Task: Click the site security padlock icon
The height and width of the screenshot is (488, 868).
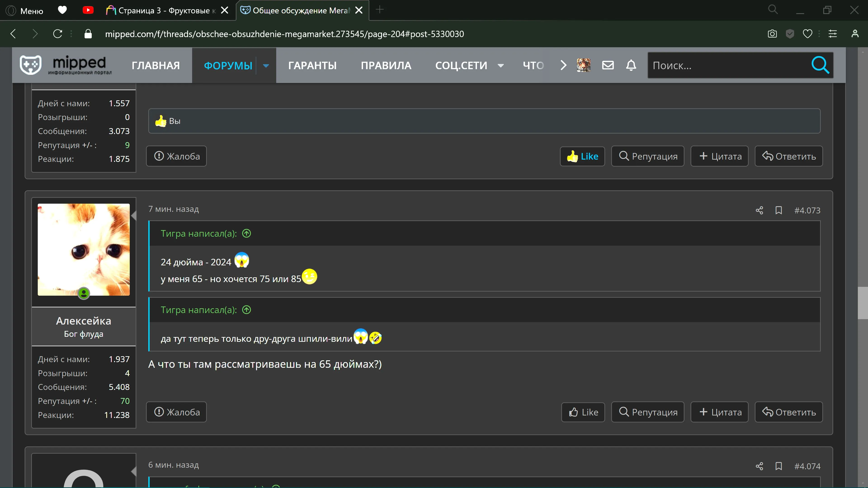Action: click(88, 34)
